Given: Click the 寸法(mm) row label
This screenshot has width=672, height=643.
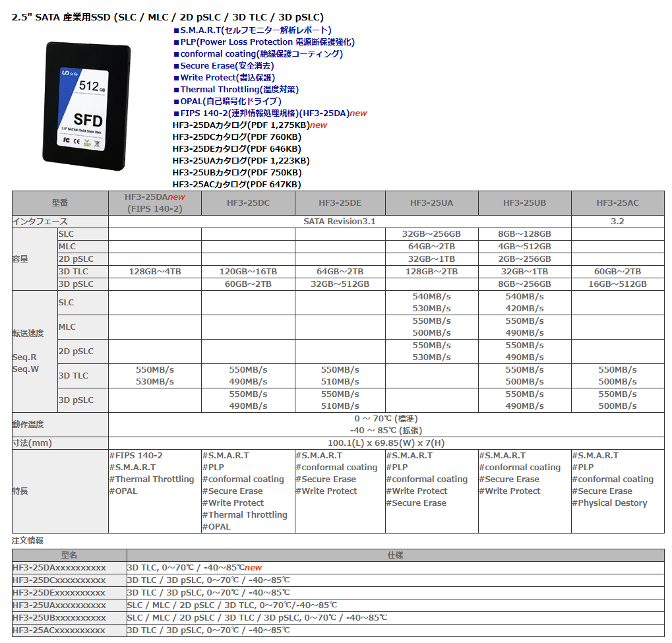Looking at the screenshot, I should pos(60,443).
